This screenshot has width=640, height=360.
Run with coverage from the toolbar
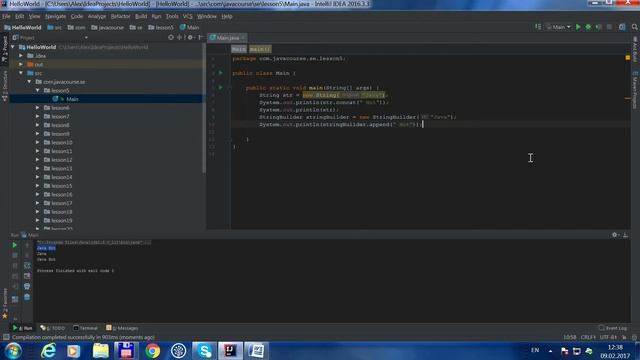click(598, 27)
